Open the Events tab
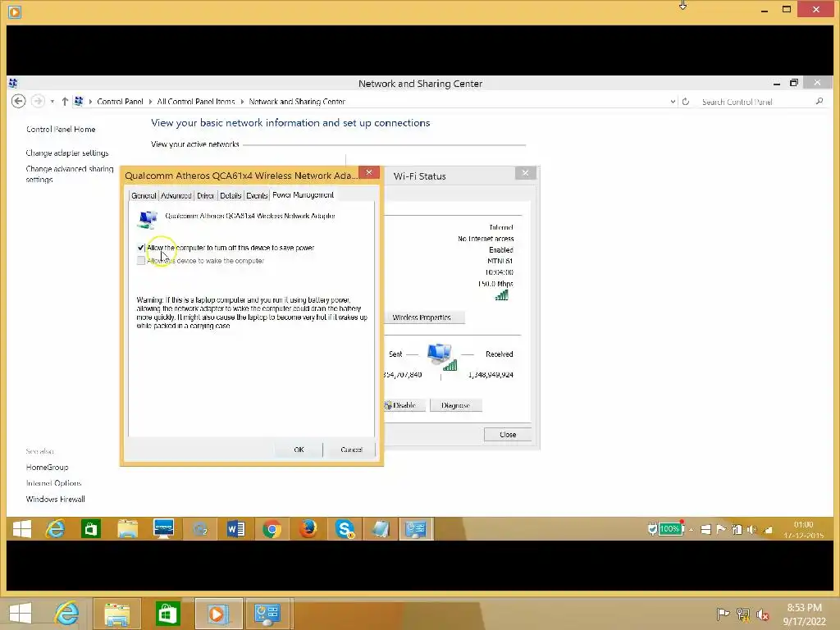Image resolution: width=840 pixels, height=630 pixels. [257, 195]
